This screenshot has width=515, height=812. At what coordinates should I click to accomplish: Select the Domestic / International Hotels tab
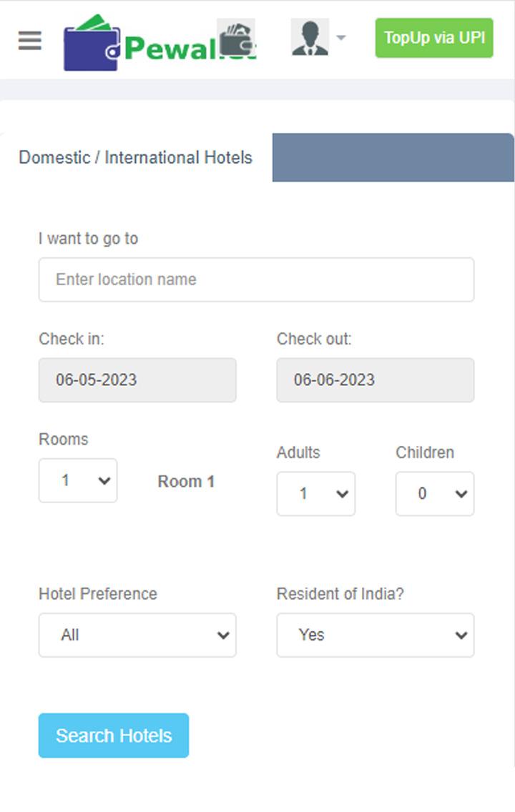pyautogui.click(x=136, y=158)
